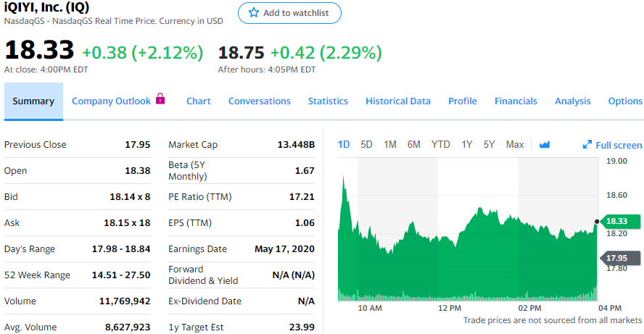Click the lock icon beside Company Outlook
644x334 pixels.
(x=161, y=99)
